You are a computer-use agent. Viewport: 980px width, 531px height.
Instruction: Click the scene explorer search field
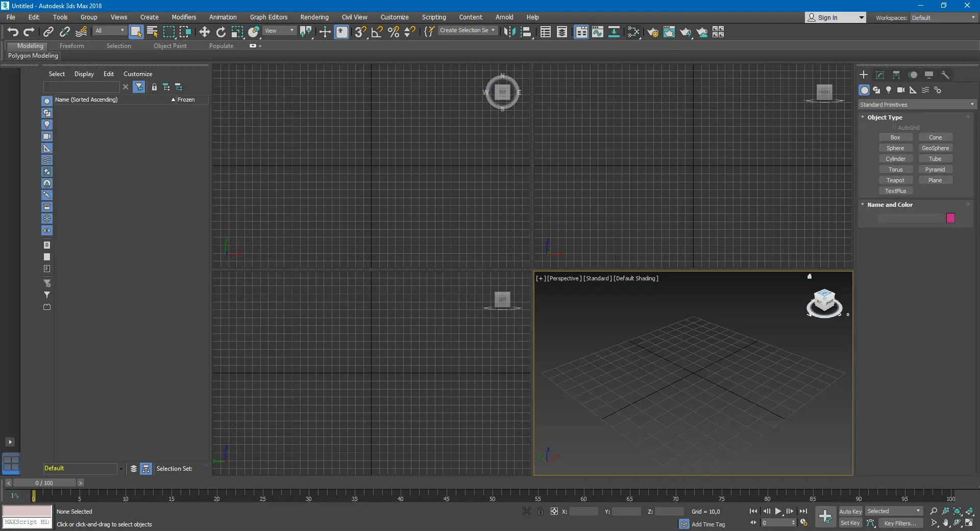click(x=82, y=87)
